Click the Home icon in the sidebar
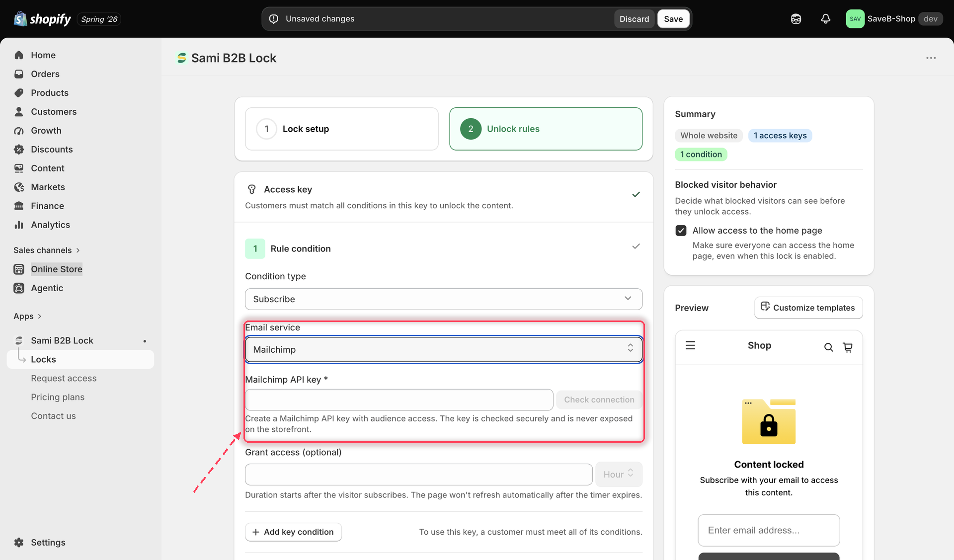Screen dimensions: 954x560 19,55
